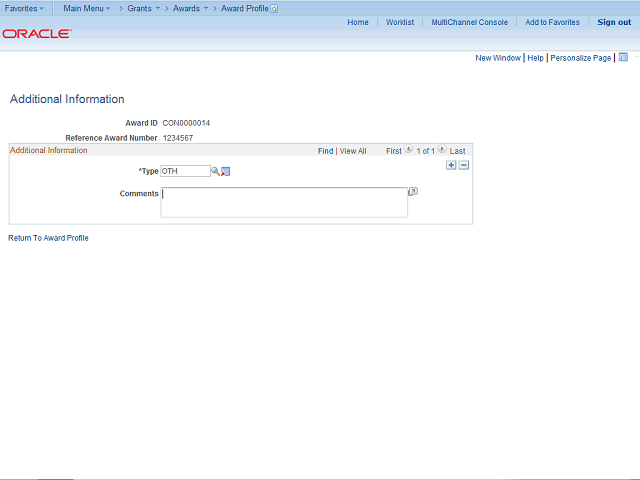The image size is (640, 480).
Task: Click First row navigation link
Action: coord(394,151)
